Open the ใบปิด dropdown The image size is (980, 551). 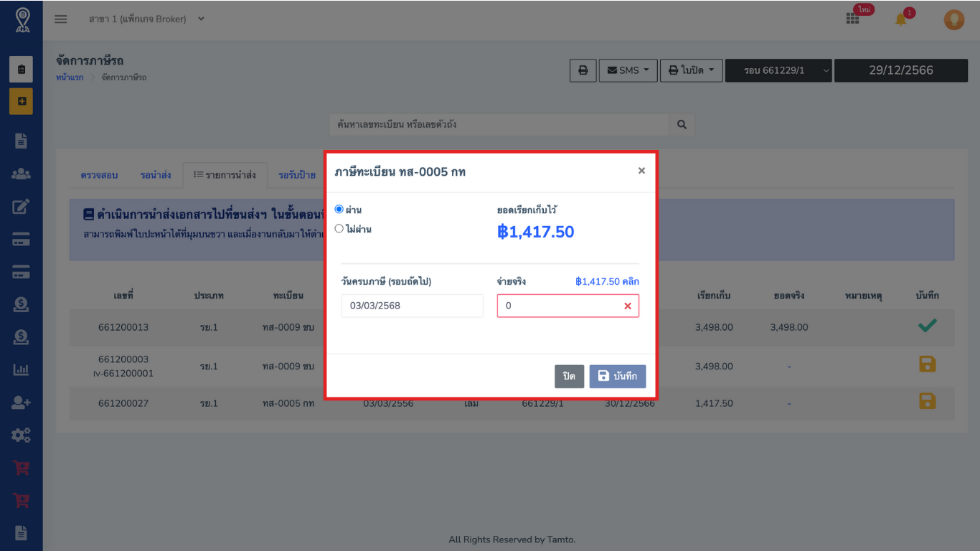coord(691,70)
